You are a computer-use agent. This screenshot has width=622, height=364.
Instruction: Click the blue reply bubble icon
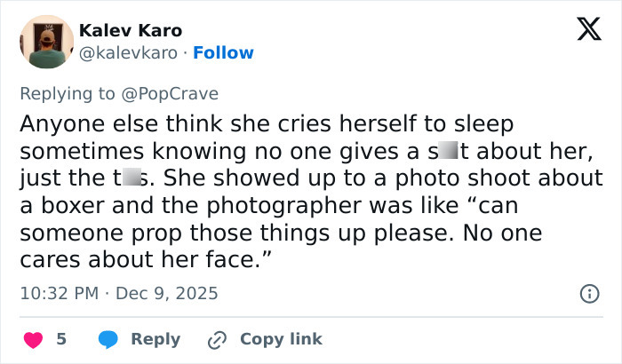click(108, 339)
